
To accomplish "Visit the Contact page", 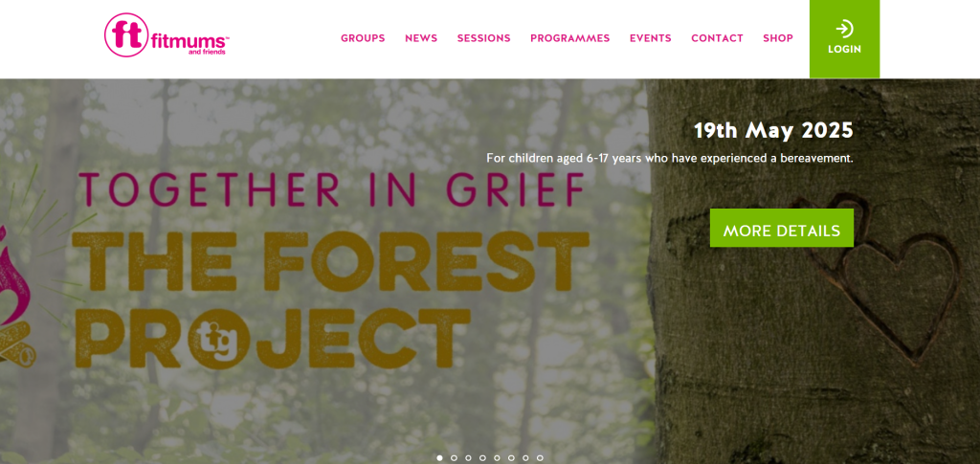I will coord(717,38).
